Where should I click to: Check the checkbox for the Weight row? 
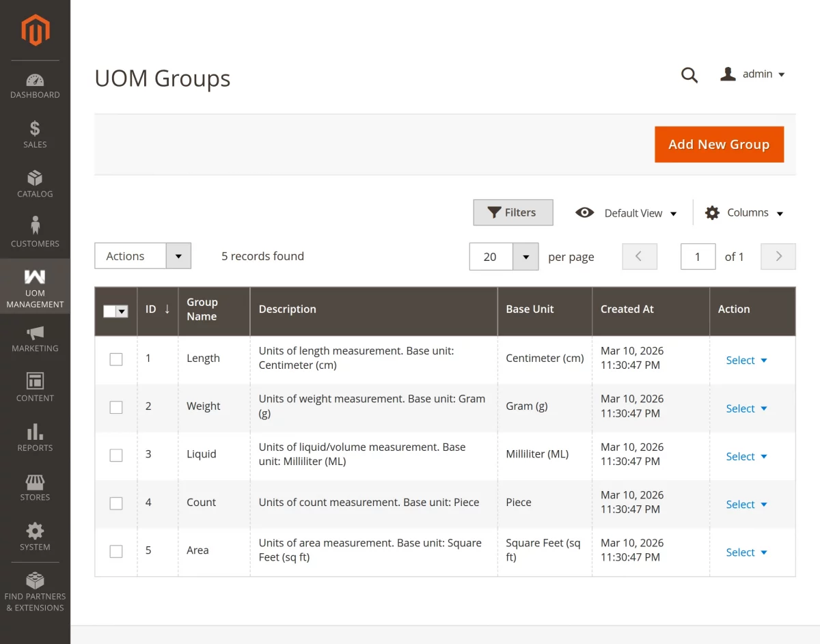116,406
